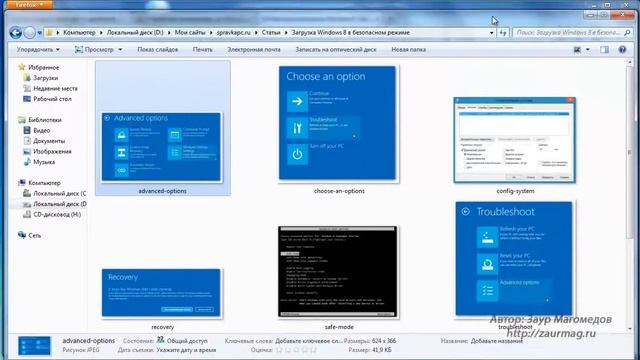Click the refresh button beside the address bar
This screenshot has width=640, height=360.
click(503, 33)
